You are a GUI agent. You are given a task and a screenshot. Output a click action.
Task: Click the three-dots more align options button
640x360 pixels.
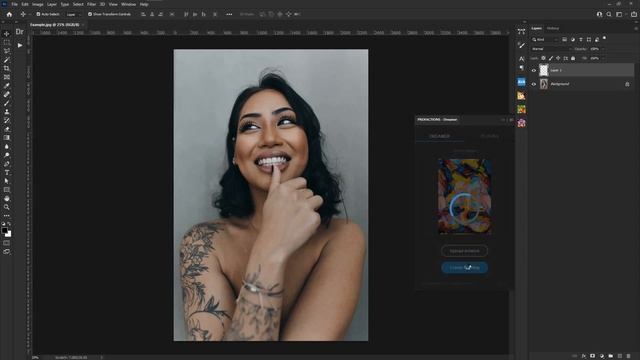[x=229, y=14]
